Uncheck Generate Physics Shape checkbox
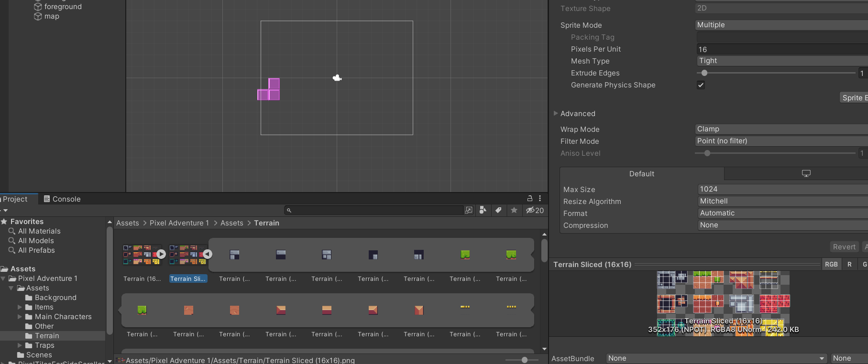The height and width of the screenshot is (364, 868). coord(701,85)
